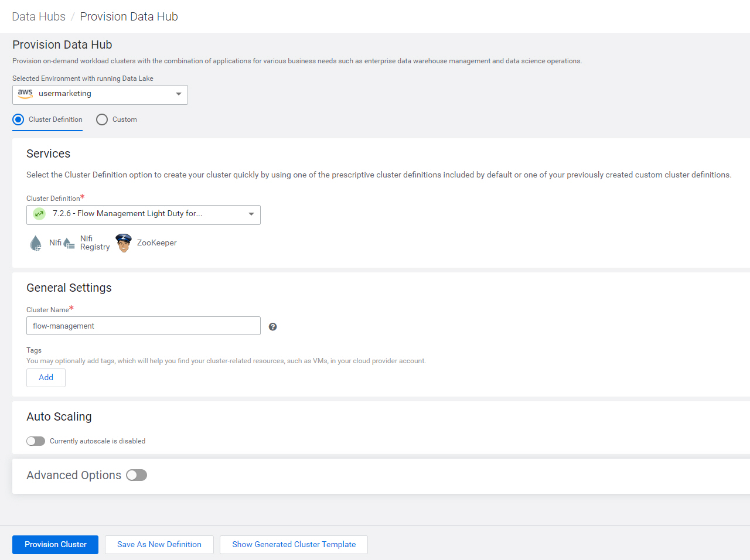Click the ZooKeeper service label

(156, 243)
